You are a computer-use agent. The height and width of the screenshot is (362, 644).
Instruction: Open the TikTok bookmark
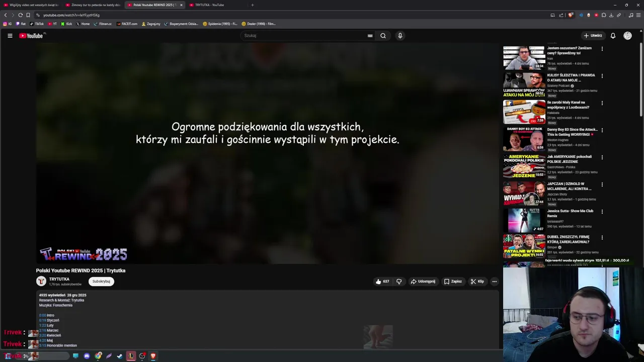pos(37,24)
